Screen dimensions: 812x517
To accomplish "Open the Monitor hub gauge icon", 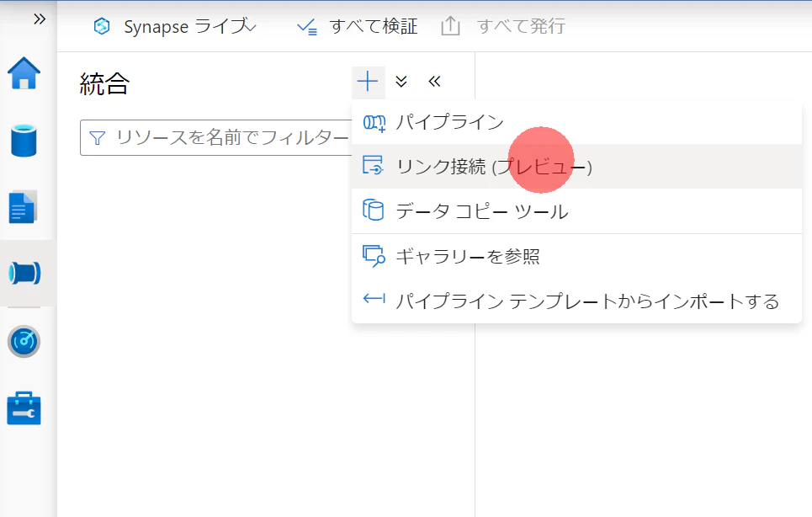I will 24,341.
